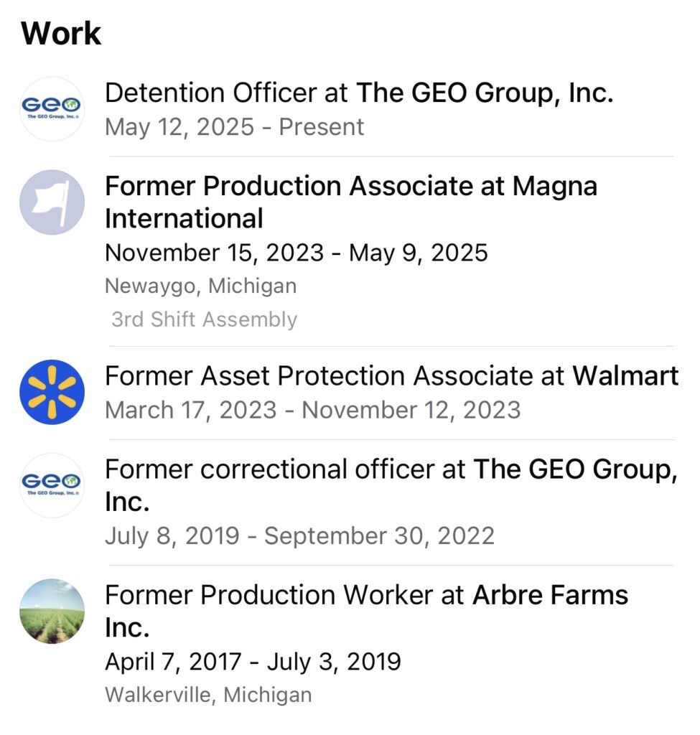Tap the GEO Group logo beside correctional officer
The height and width of the screenshot is (735, 700).
click(52, 485)
